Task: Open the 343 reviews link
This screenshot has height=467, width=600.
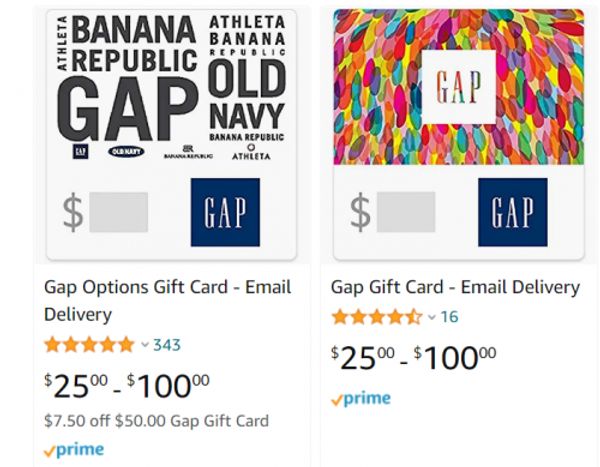Action: [x=167, y=345]
